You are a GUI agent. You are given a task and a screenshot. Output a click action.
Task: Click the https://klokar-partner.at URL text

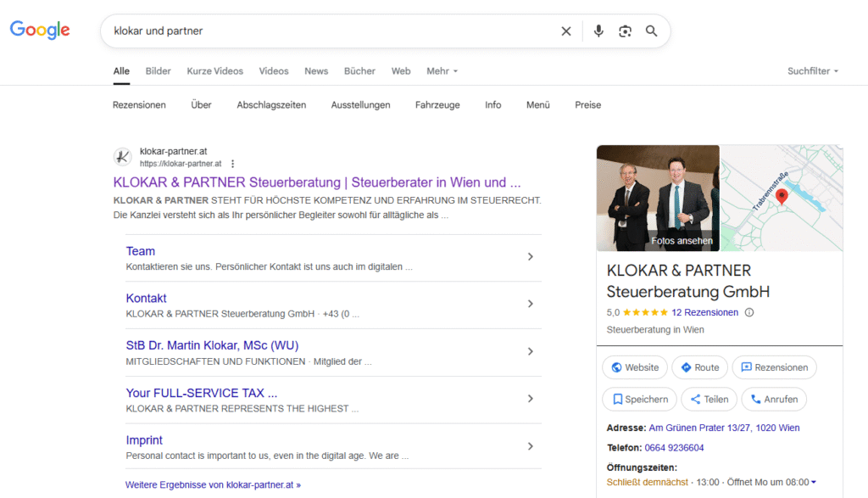point(181,164)
